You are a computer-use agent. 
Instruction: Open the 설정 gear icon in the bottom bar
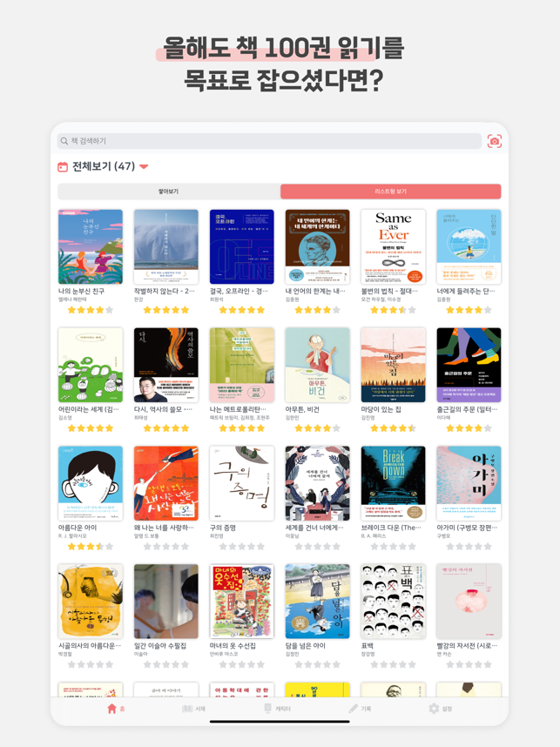[434, 709]
